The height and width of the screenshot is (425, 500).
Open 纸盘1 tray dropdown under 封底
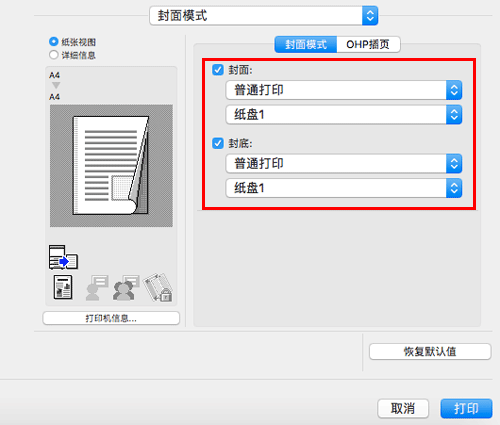click(x=344, y=188)
